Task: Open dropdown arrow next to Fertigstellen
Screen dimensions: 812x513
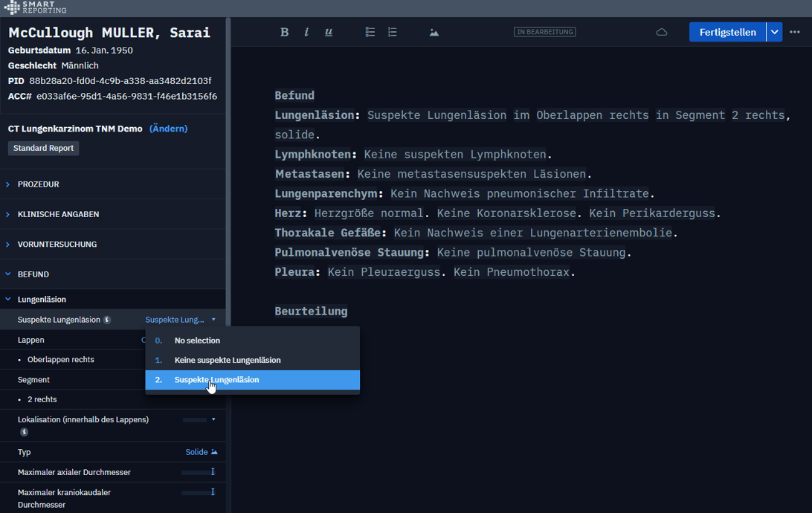Action: [774, 32]
